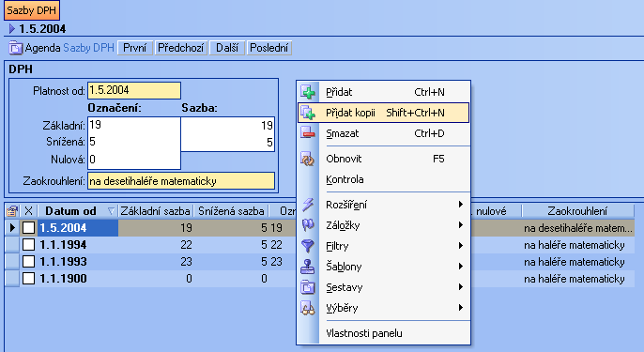Click the Smazat delete icon
644x352 pixels.
(x=308, y=133)
